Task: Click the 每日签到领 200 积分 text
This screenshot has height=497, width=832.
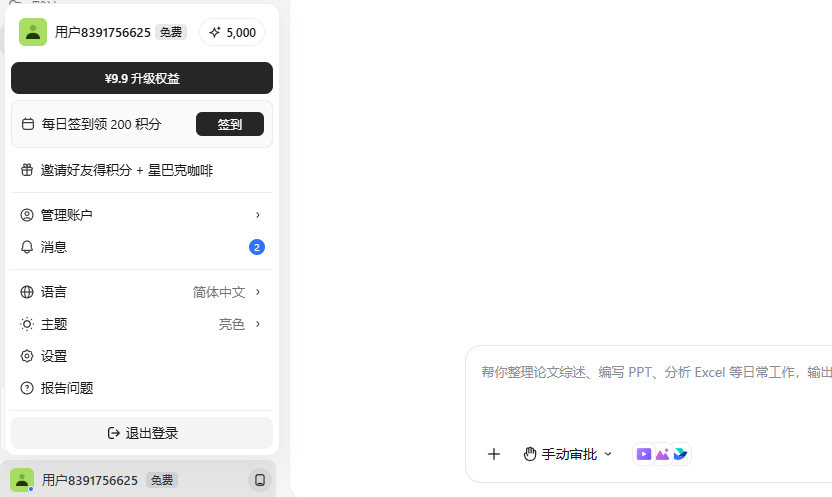Action: (101, 124)
